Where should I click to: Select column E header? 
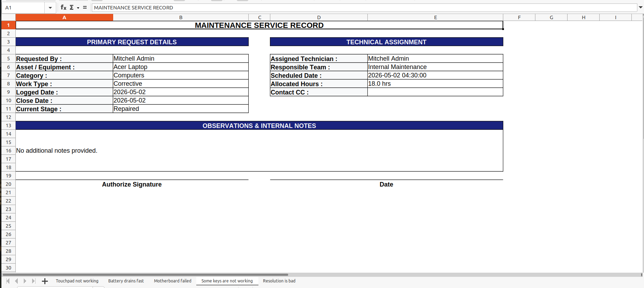click(x=436, y=17)
